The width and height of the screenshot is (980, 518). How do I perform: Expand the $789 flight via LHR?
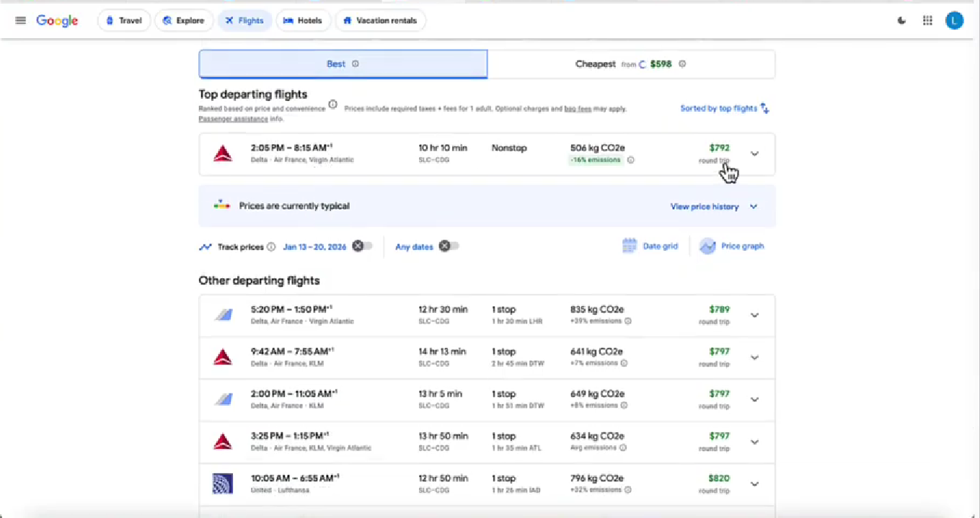[754, 315]
